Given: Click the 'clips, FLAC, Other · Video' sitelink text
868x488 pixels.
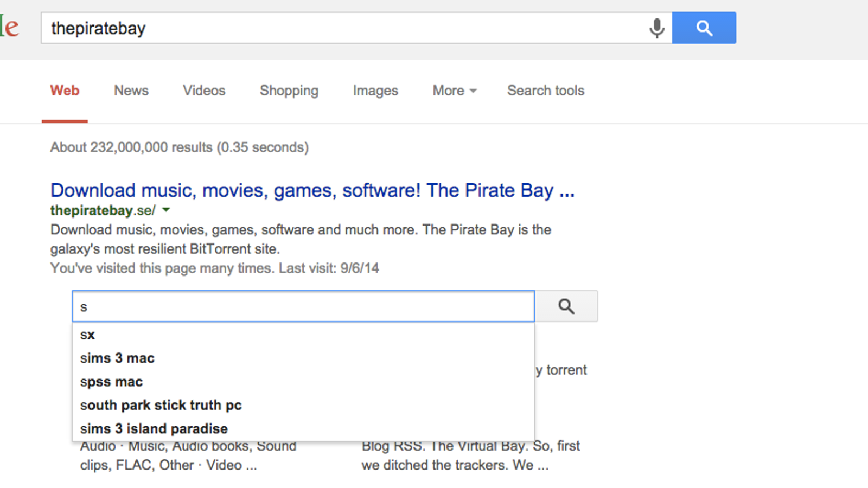Looking at the screenshot, I should [x=169, y=465].
